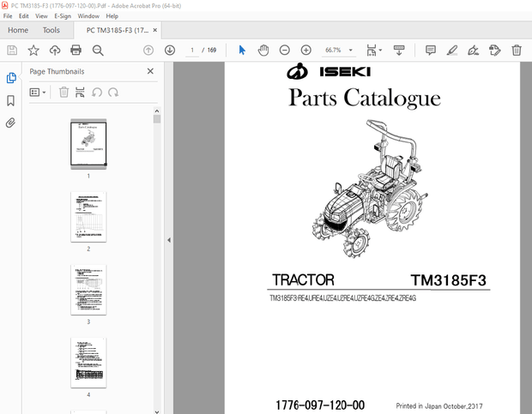Add a comment sticky note
532x414 pixels.
[431, 51]
